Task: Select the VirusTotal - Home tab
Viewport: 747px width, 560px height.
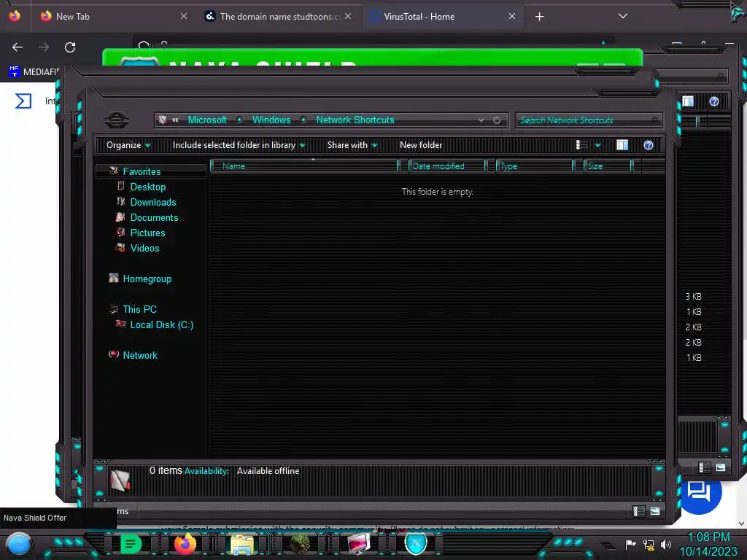Action: click(x=443, y=16)
